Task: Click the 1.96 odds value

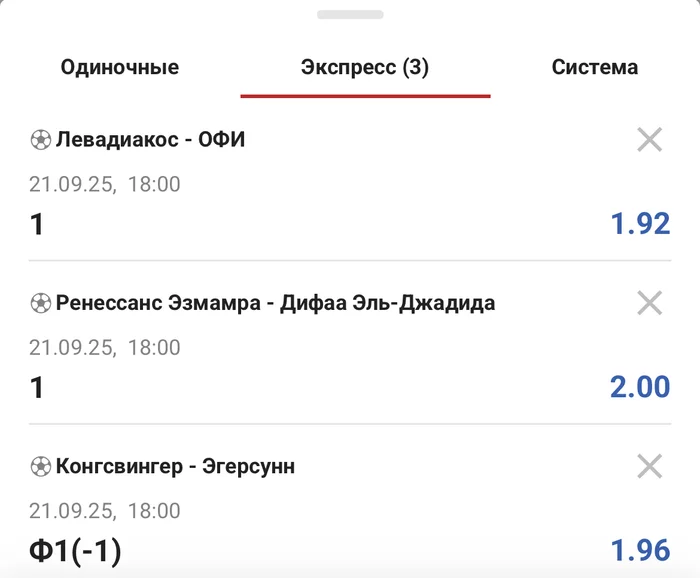Action: click(x=640, y=550)
